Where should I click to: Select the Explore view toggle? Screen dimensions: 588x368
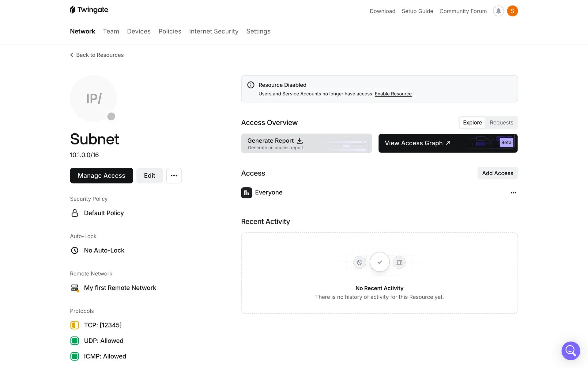tap(472, 123)
